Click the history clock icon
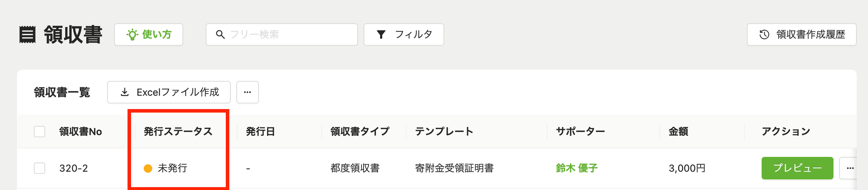The image size is (868, 190). tap(764, 35)
